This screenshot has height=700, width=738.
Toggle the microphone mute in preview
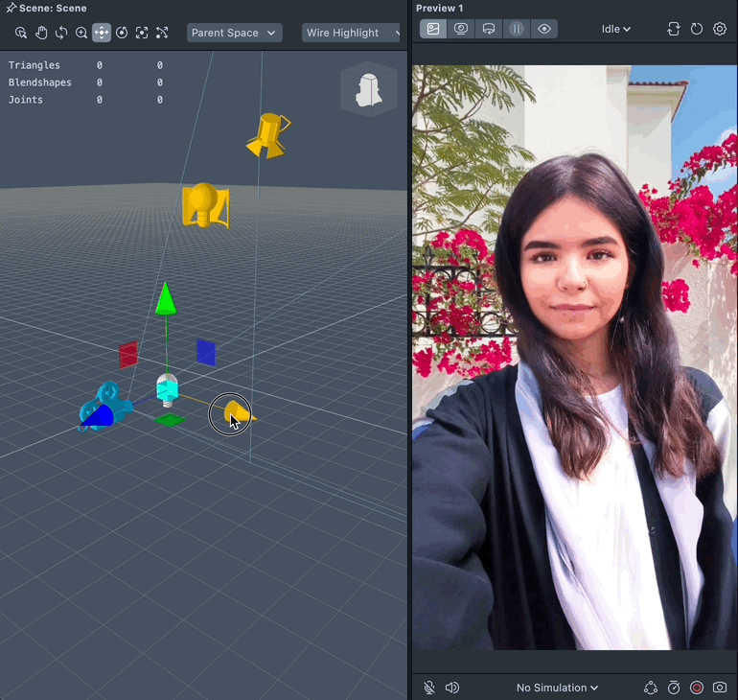point(429,688)
